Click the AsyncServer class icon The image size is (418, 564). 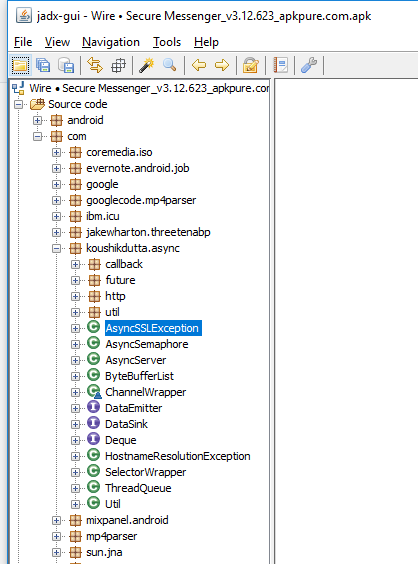click(94, 359)
